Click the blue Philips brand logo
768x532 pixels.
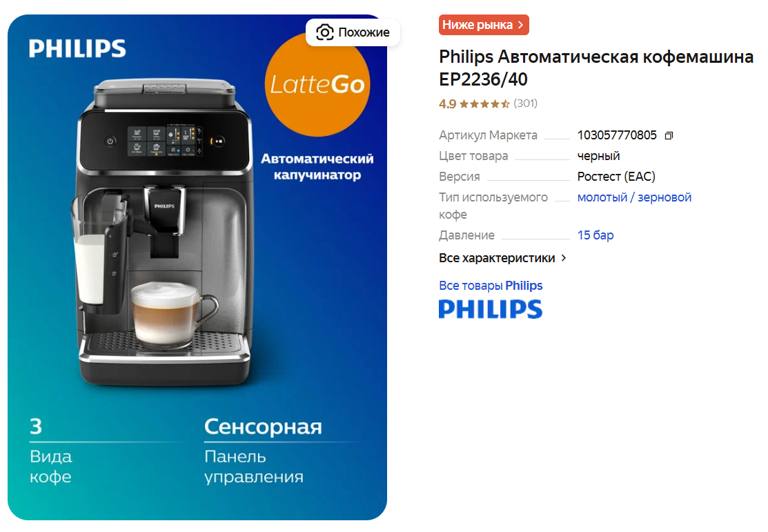pyautogui.click(x=491, y=309)
